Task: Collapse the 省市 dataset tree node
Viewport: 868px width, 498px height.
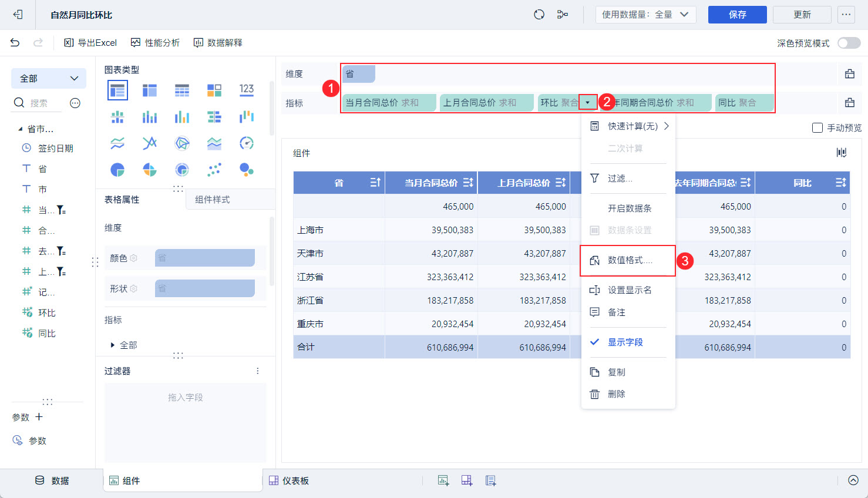Action: point(21,129)
